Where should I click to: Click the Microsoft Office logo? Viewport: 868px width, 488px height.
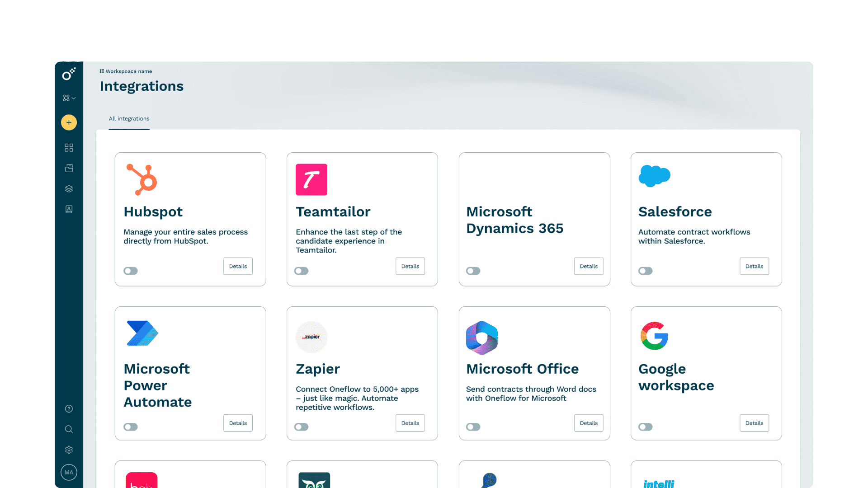[x=482, y=338]
